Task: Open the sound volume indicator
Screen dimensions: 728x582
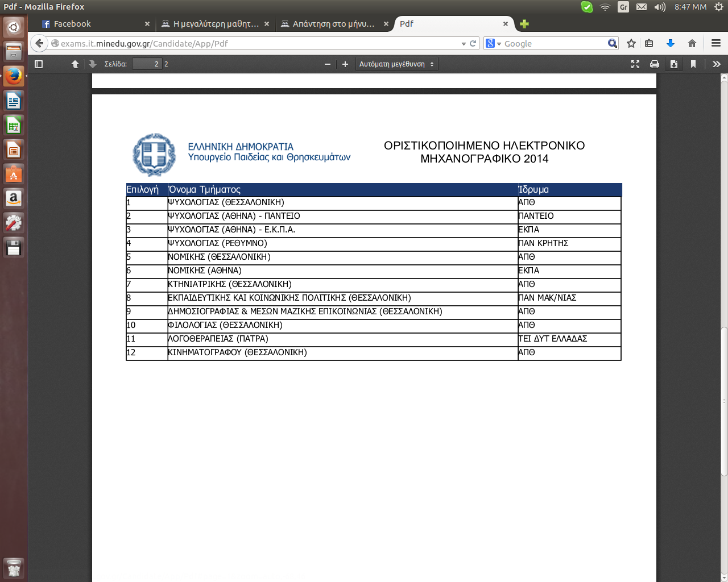Action: (x=660, y=7)
